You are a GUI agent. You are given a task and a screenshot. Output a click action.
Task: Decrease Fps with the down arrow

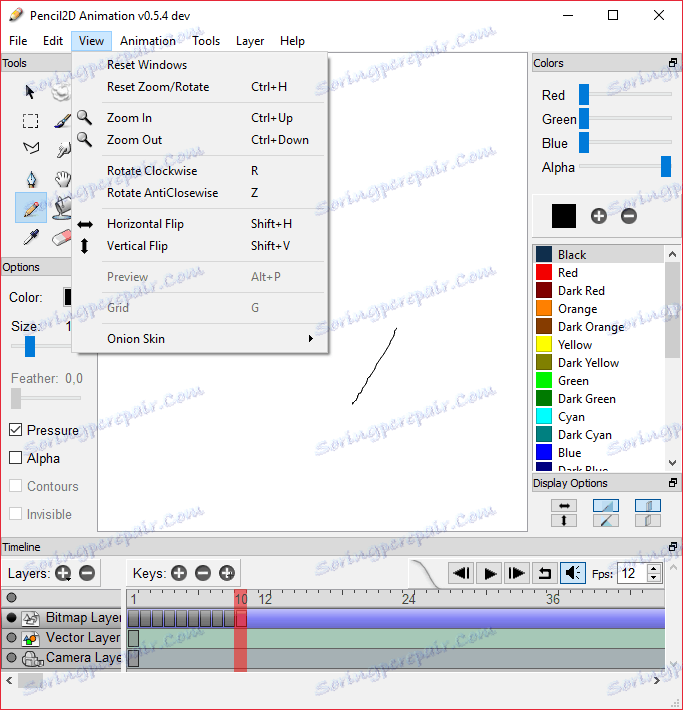(654, 578)
